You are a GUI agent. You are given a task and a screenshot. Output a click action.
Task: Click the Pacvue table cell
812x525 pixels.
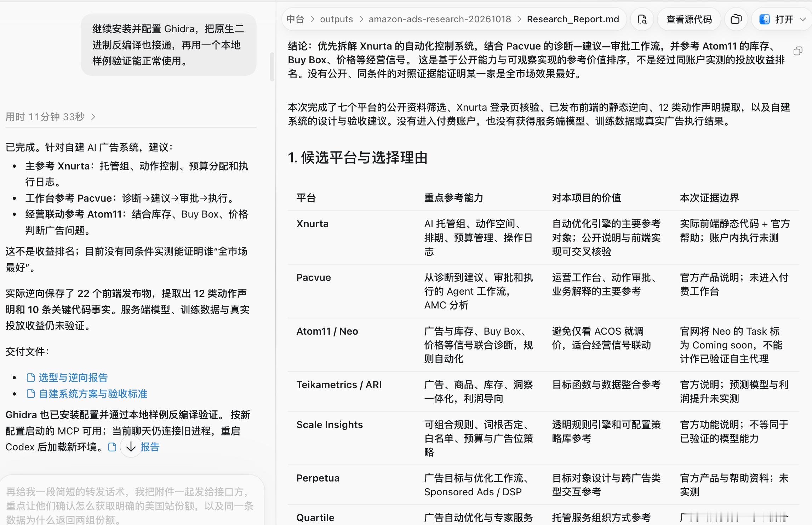(313, 278)
